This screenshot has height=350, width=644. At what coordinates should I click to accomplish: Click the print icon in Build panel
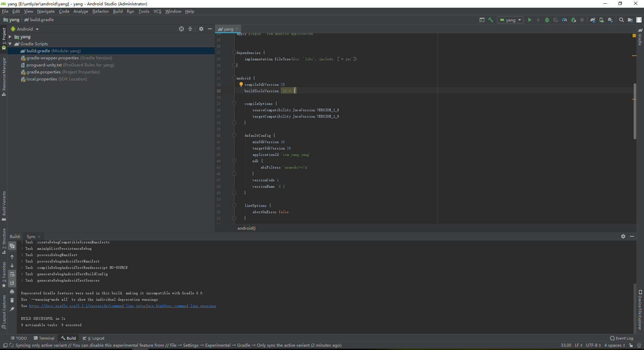[12, 292]
